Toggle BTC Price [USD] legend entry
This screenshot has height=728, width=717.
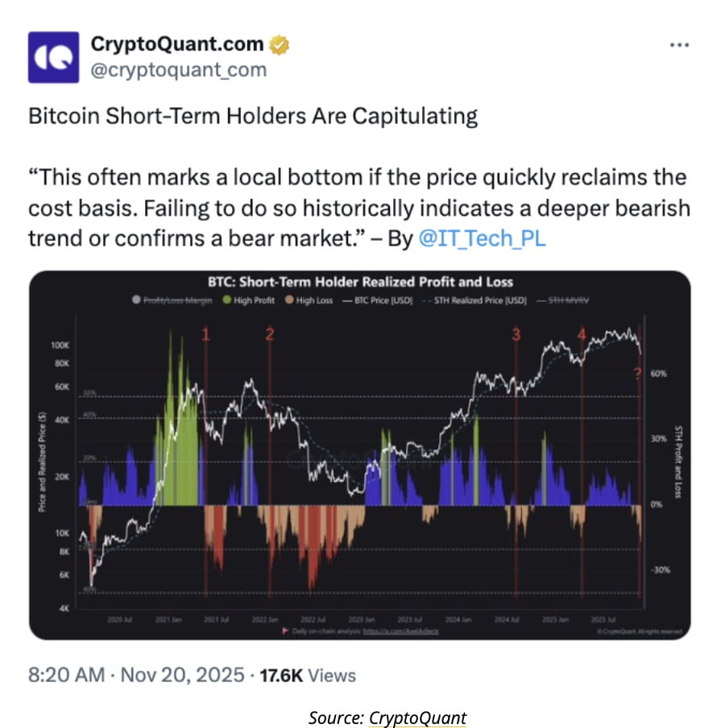[x=378, y=300]
